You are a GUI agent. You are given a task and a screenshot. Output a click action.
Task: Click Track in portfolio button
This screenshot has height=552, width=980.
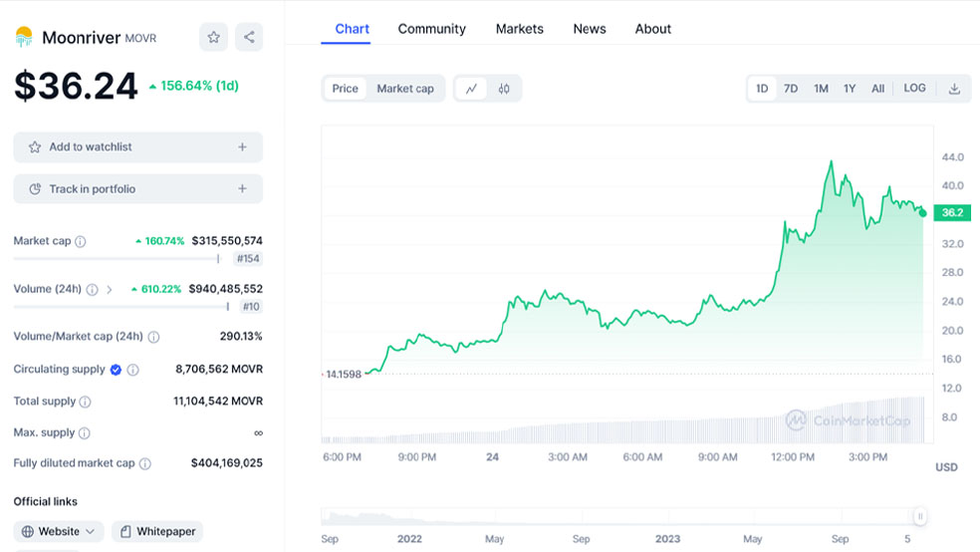(137, 189)
